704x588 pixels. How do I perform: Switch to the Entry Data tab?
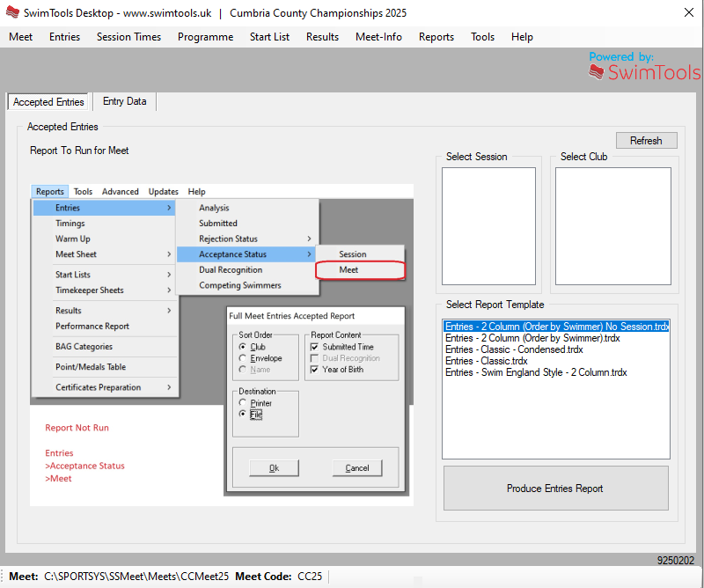coord(124,101)
